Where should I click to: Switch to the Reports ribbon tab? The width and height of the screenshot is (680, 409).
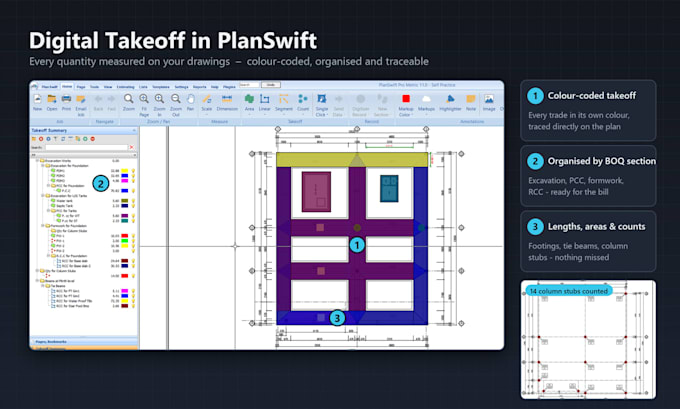[x=199, y=87]
